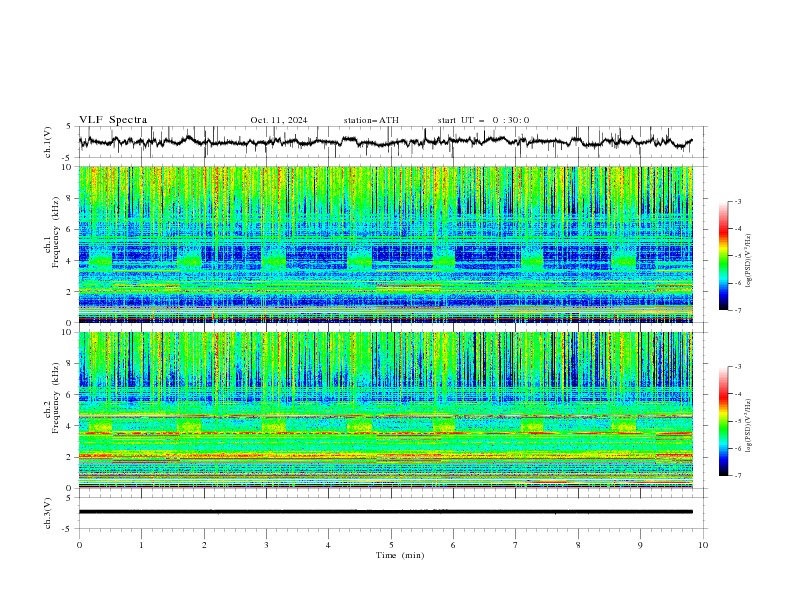Click the ch.3 flat voltage trace

385,512
